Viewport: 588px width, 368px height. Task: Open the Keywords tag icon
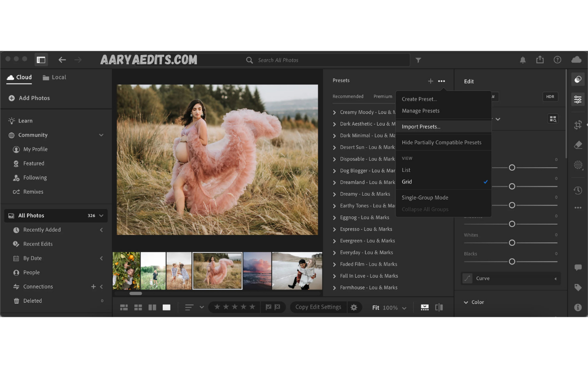(x=578, y=288)
